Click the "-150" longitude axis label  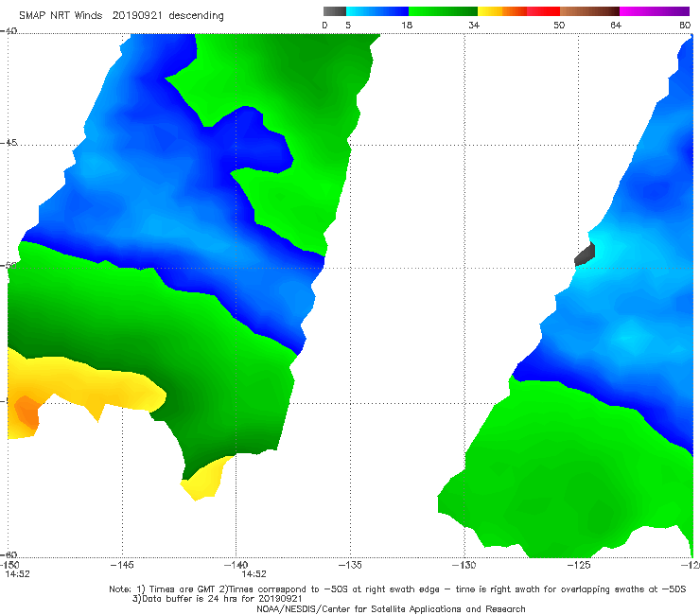point(9,565)
